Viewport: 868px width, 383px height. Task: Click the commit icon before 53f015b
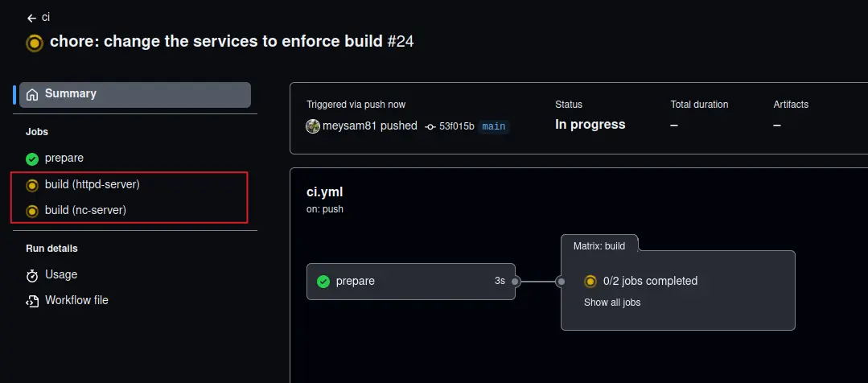(430, 126)
